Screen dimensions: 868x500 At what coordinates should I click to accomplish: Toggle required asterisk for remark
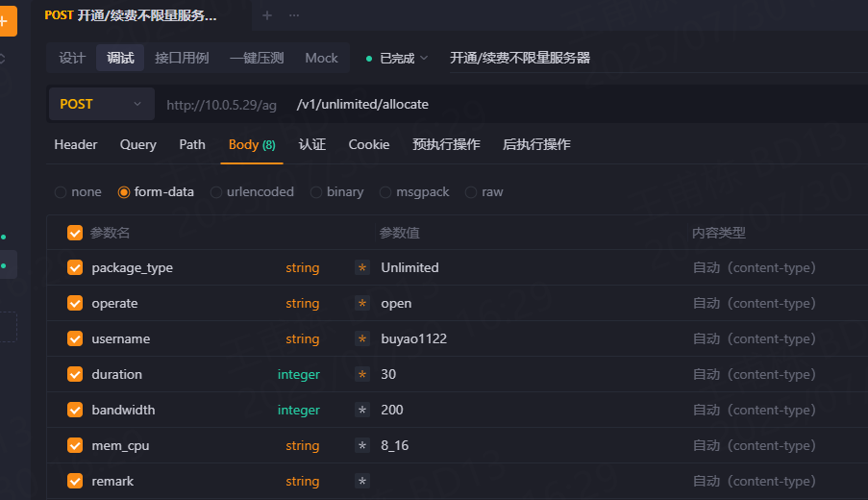click(x=362, y=481)
